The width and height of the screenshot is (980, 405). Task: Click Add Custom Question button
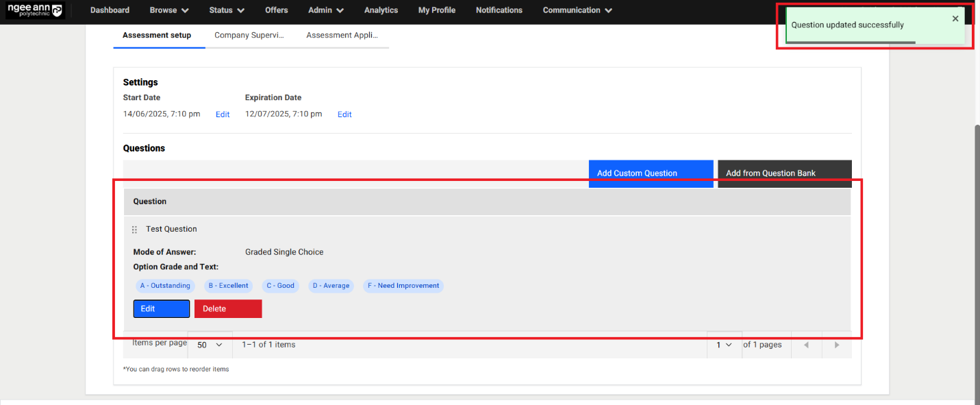click(651, 173)
